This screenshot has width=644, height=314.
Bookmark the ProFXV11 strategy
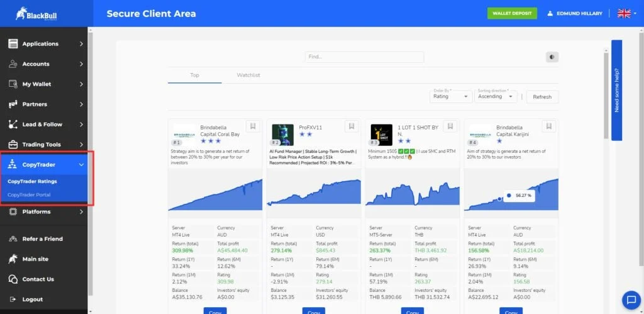pyautogui.click(x=352, y=126)
